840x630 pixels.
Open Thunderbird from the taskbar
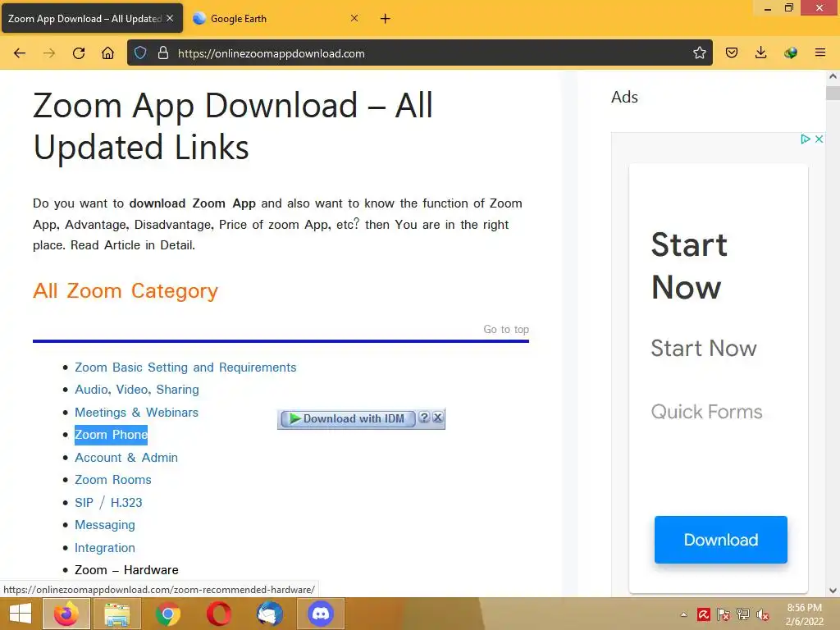269,614
